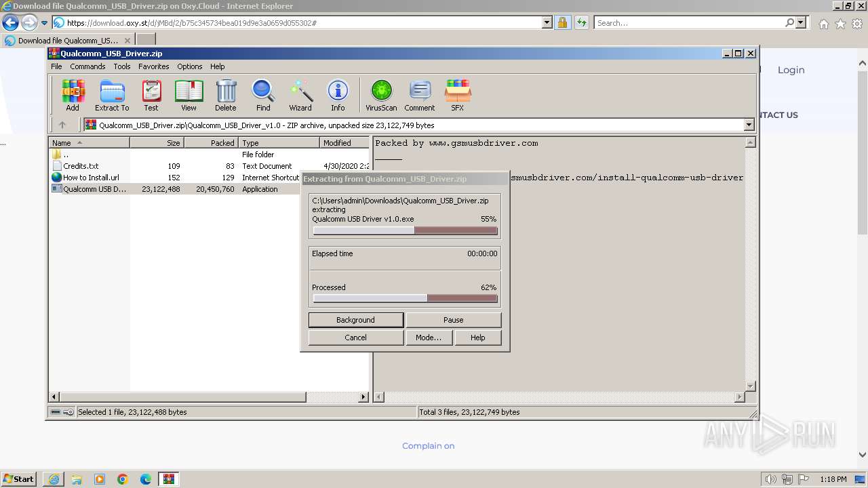Open the archive path dropdown arrow

749,125
